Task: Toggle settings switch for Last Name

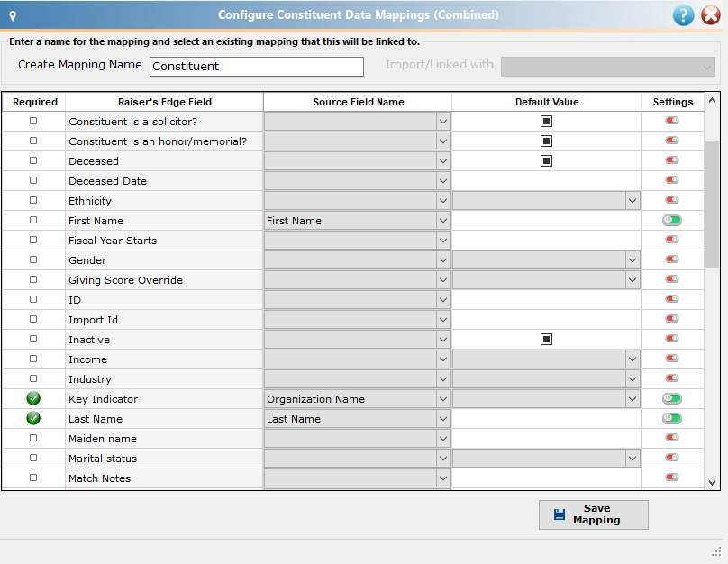Action: tap(672, 418)
